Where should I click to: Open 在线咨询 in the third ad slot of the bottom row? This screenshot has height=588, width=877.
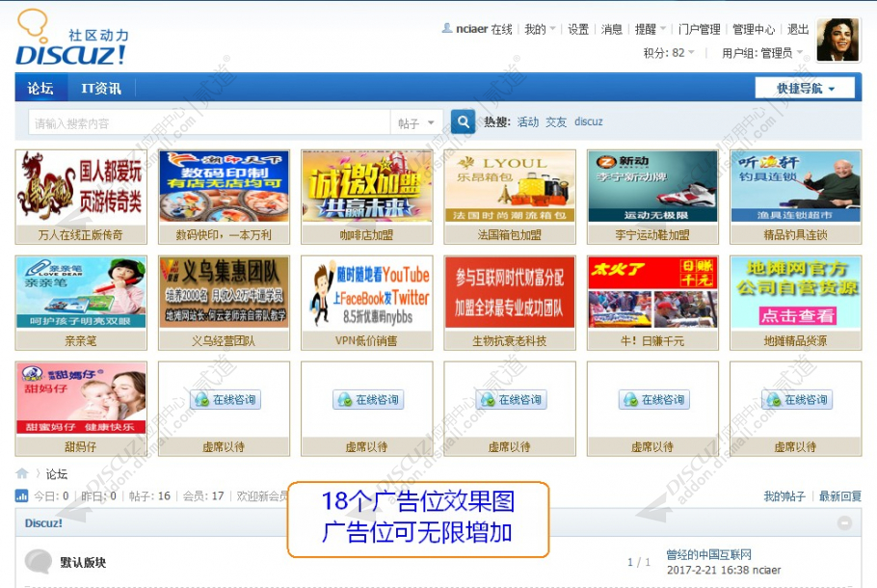click(x=368, y=399)
